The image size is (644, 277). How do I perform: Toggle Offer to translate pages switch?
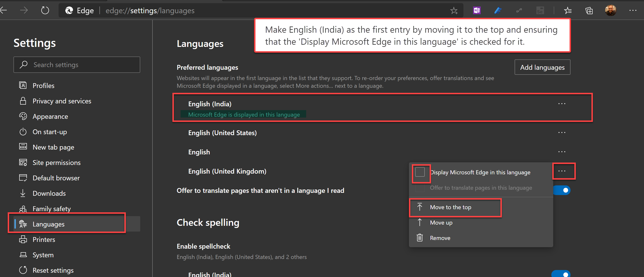click(561, 190)
